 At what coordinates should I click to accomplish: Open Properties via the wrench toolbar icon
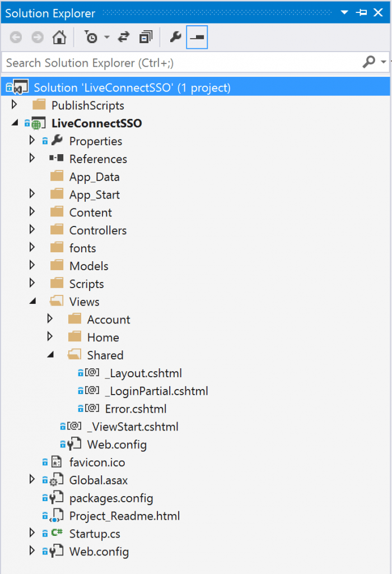point(176,37)
